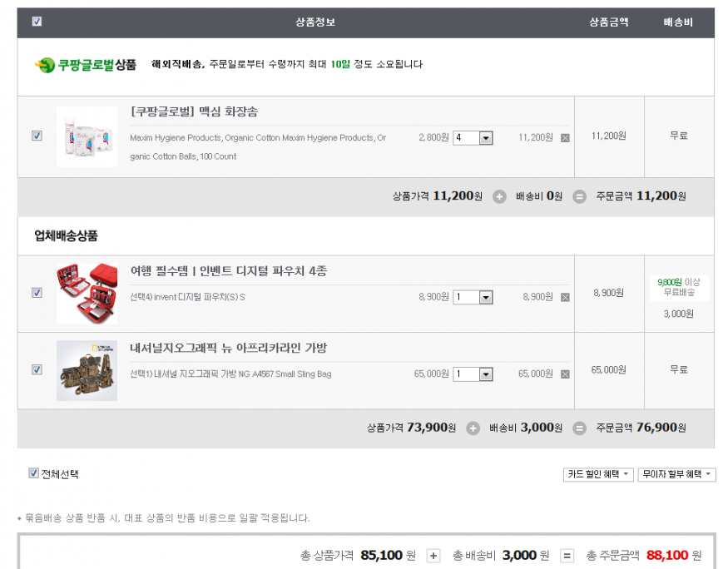Viewport: 728px width, 569px height.
Task: Click the plus icon beside 총 상품가격
Action: [433, 556]
